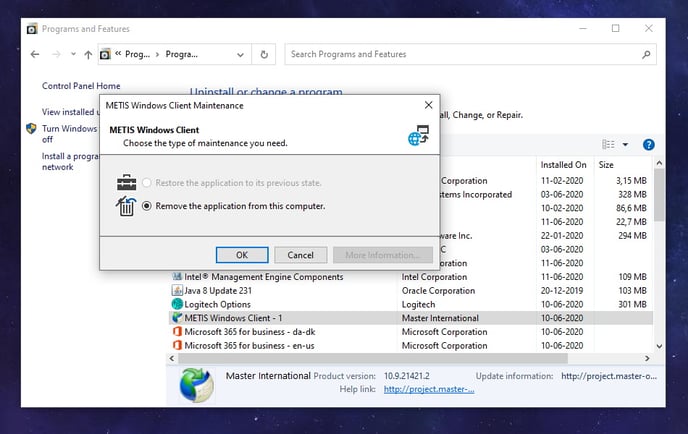The image size is (688, 434).
Task: Click Master International publisher cell
Action: (440, 318)
